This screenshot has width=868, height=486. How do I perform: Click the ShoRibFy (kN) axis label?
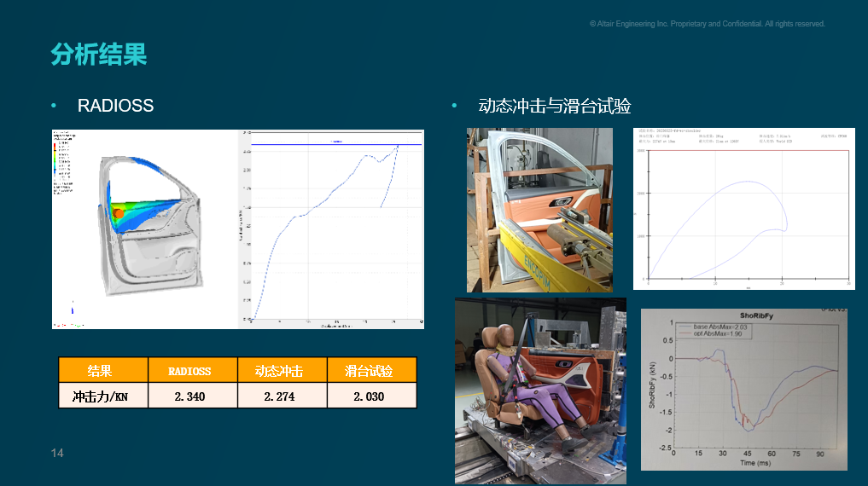651,385
